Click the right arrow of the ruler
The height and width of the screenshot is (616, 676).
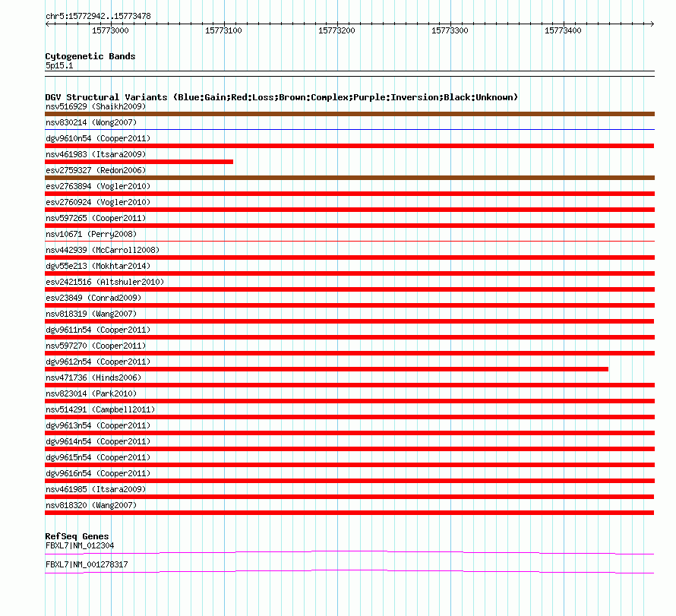[652, 24]
